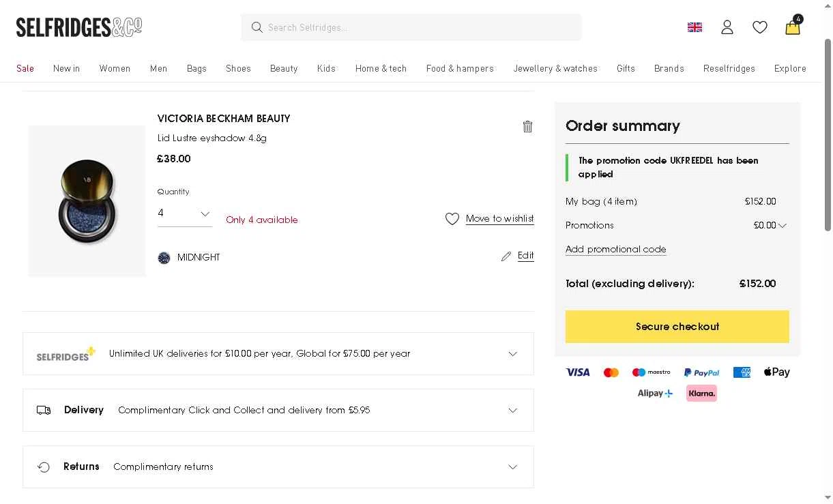Viewport: 833px width, 504px height.
Task: Click the returns arrow icon
Action: [x=44, y=467]
